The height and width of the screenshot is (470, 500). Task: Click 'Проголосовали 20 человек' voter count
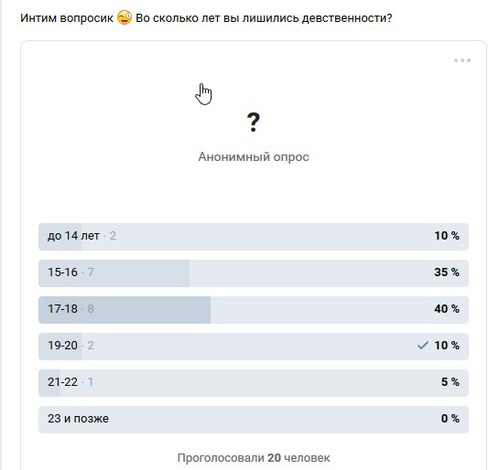254,458
